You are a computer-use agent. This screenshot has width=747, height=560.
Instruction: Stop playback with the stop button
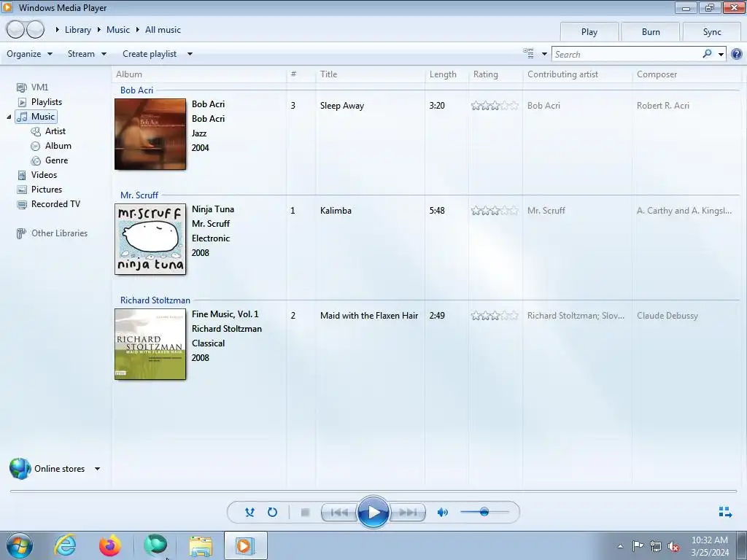(x=306, y=513)
